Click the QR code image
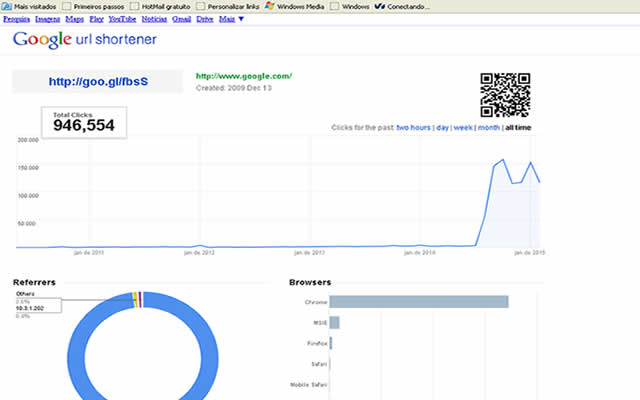The height and width of the screenshot is (400, 640). 504,95
